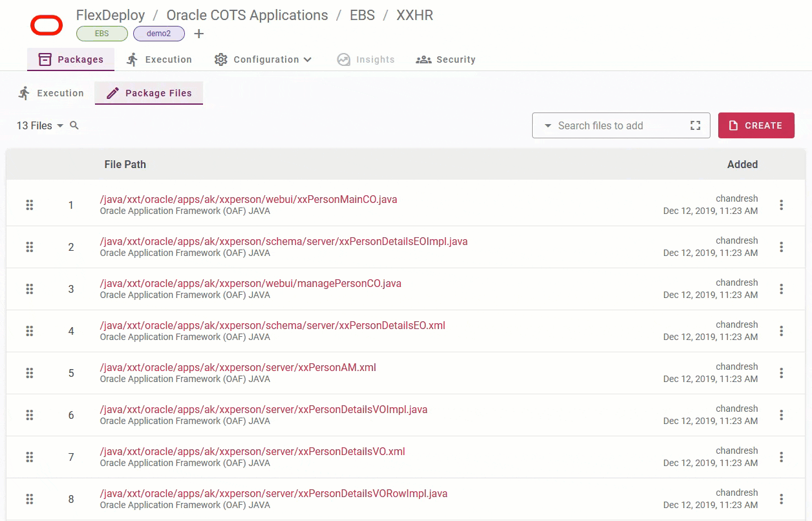Open the 13 Files dropdown filter
Viewport: 812px width, 521px height.
point(40,125)
